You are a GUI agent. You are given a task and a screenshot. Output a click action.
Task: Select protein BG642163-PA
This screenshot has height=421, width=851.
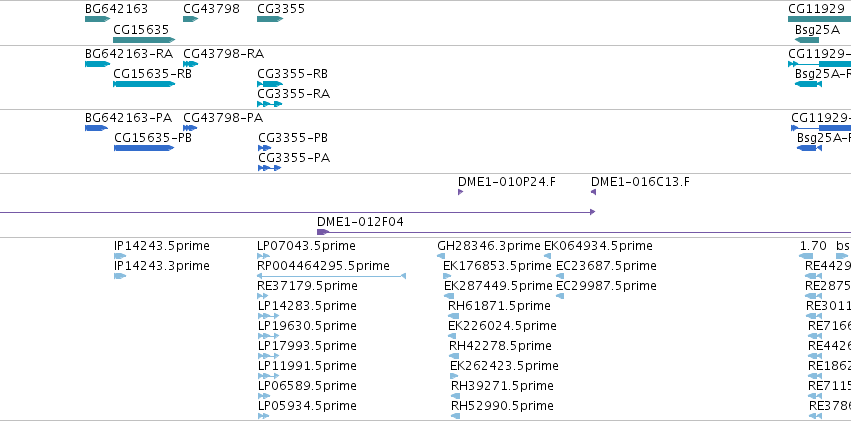129,117
